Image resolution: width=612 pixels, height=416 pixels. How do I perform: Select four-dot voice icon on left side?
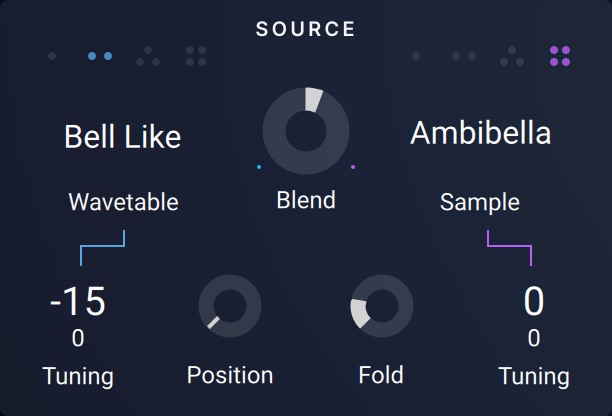[x=196, y=56]
